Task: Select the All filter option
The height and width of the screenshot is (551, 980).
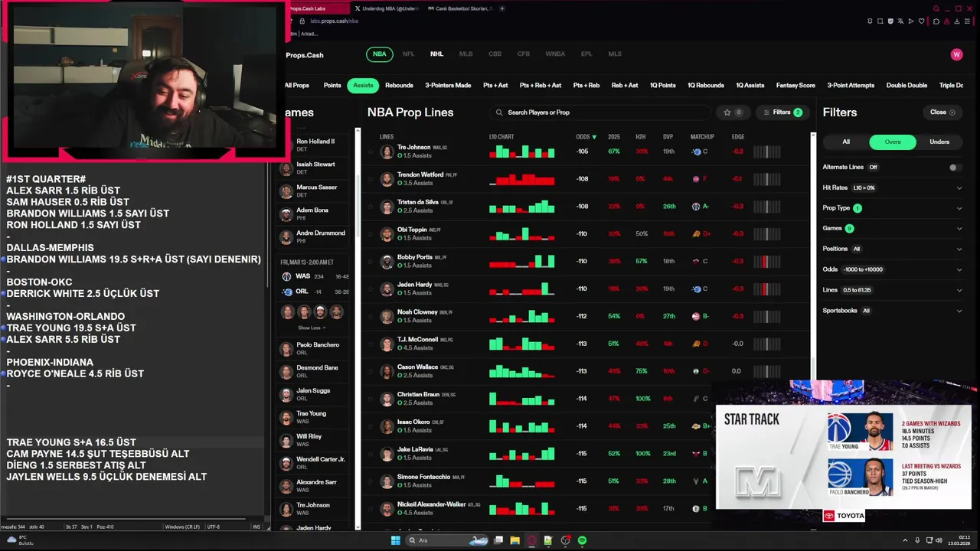Action: coord(846,142)
